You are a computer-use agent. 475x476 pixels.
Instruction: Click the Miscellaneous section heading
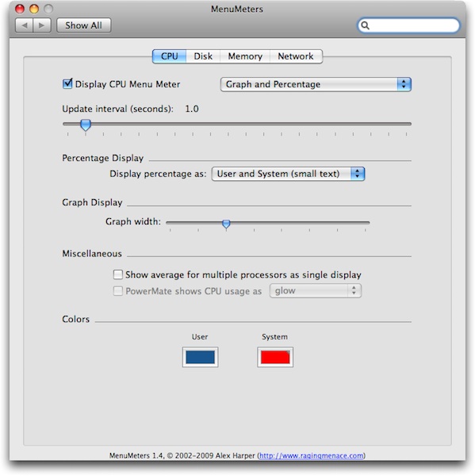[x=92, y=254]
